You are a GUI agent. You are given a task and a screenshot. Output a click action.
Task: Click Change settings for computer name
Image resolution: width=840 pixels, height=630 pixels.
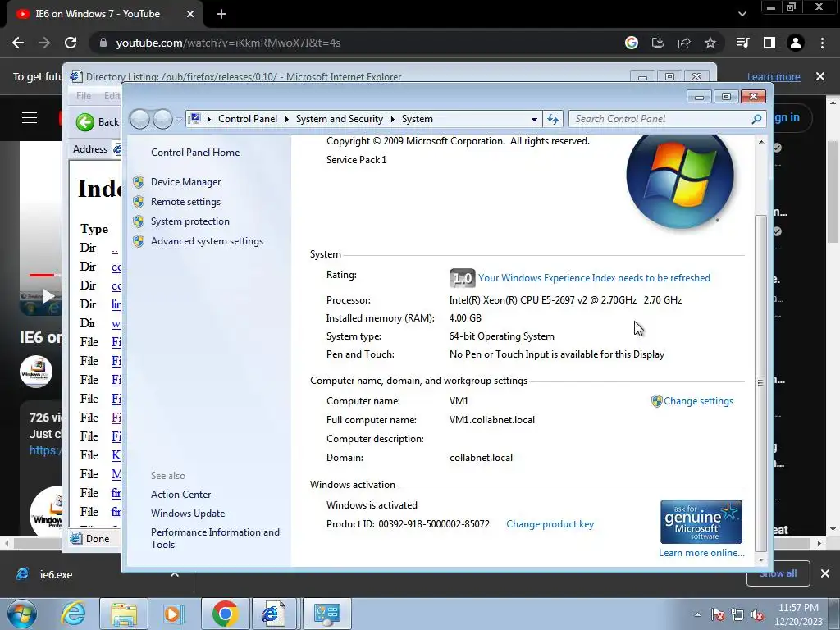[x=699, y=401]
